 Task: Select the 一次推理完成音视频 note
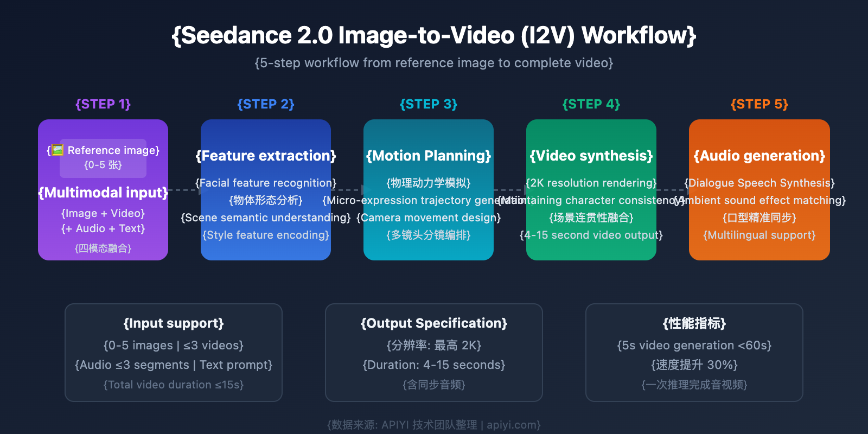coord(694,385)
